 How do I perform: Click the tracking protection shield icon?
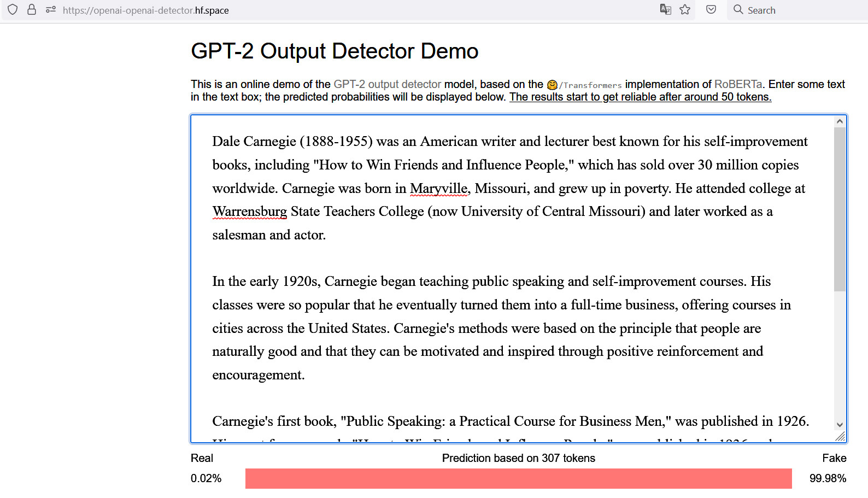13,10
